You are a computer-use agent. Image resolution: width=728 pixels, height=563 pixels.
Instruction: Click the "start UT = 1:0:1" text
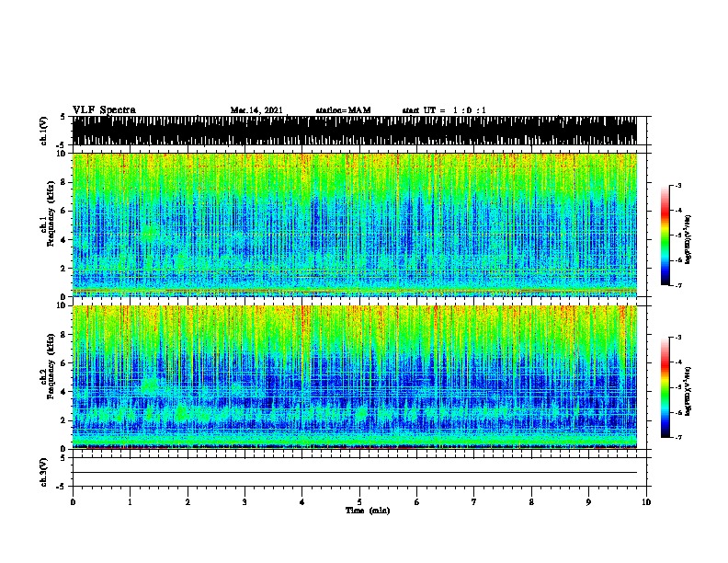pos(444,110)
